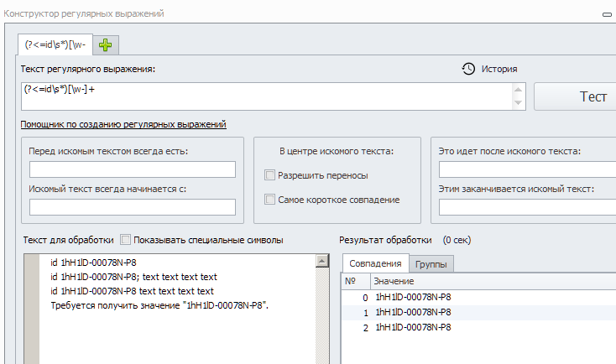Open Помощник по созданию регулярных выражений link
The image size is (616, 364).
click(x=123, y=124)
